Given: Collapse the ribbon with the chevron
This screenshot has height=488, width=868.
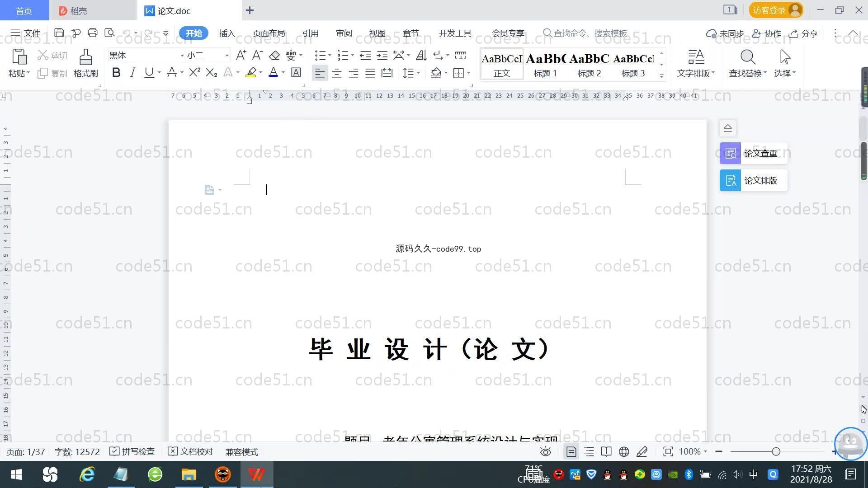Looking at the screenshot, I should click(x=853, y=33).
